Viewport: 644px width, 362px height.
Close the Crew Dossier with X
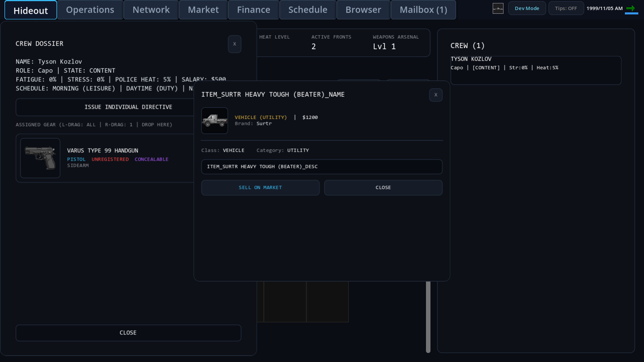(234, 44)
